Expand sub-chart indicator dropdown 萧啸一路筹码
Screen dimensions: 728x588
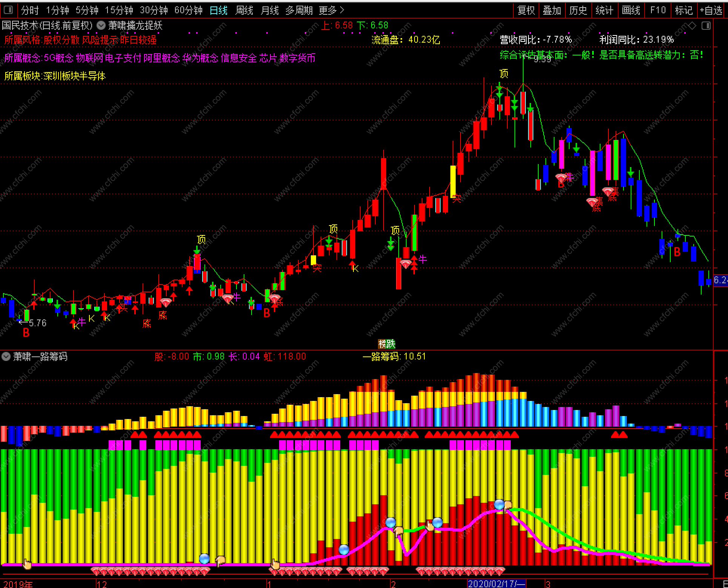tap(6, 356)
